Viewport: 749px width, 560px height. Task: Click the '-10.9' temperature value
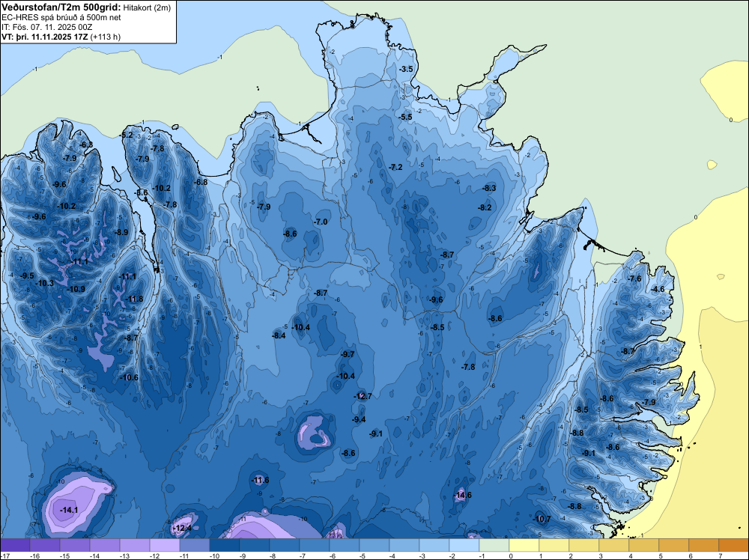coord(76,289)
